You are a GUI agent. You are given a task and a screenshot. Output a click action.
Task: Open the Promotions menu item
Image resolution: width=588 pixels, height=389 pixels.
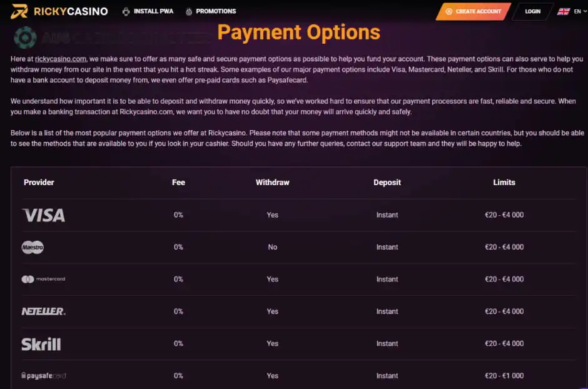pyautogui.click(x=216, y=11)
